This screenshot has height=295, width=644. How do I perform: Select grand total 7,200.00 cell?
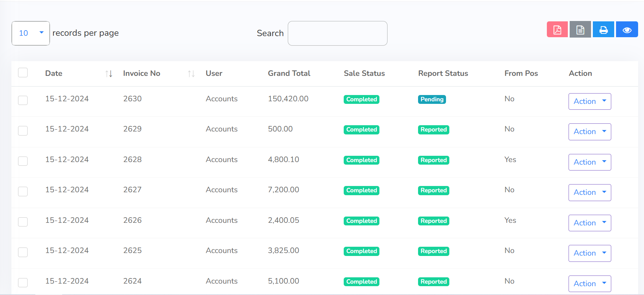(283, 190)
